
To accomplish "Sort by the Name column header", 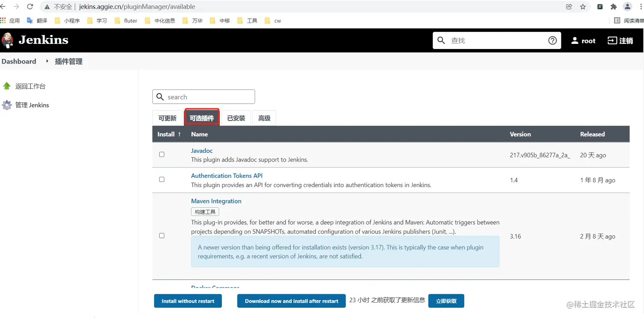I will pyautogui.click(x=199, y=134).
